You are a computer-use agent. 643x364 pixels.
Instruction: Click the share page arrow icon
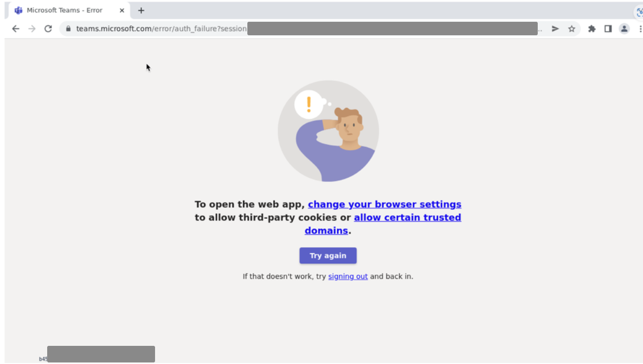click(x=555, y=29)
